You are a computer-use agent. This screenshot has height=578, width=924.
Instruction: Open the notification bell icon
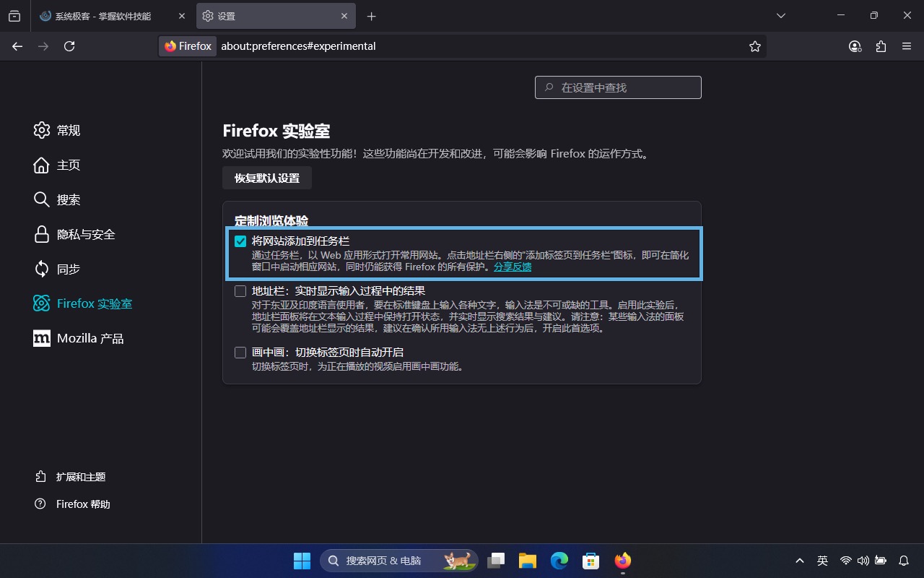point(904,561)
